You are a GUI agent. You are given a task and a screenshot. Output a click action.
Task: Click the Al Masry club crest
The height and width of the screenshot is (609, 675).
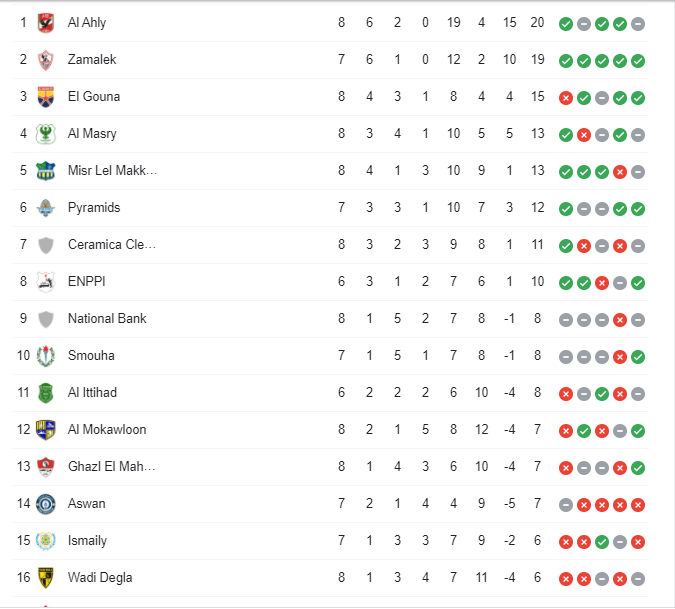click(45, 134)
